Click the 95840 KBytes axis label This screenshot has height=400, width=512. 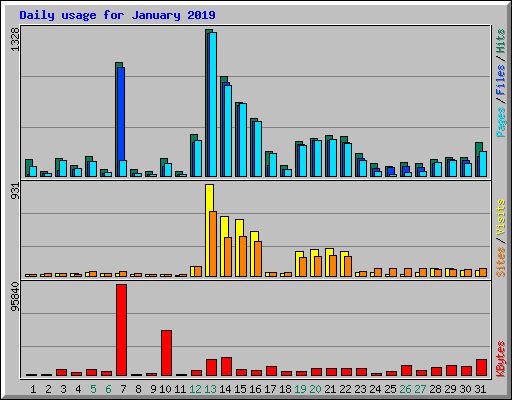[x=15, y=297]
